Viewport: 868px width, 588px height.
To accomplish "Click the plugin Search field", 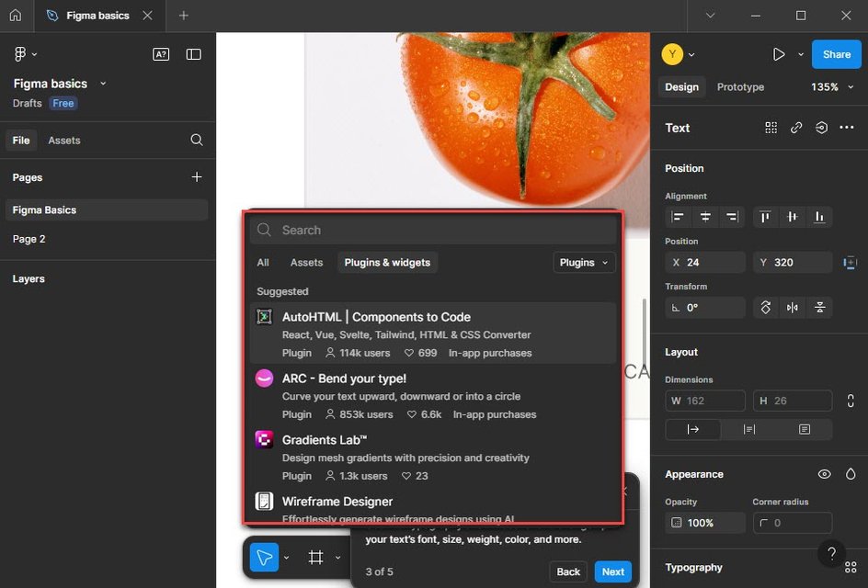I will [433, 230].
